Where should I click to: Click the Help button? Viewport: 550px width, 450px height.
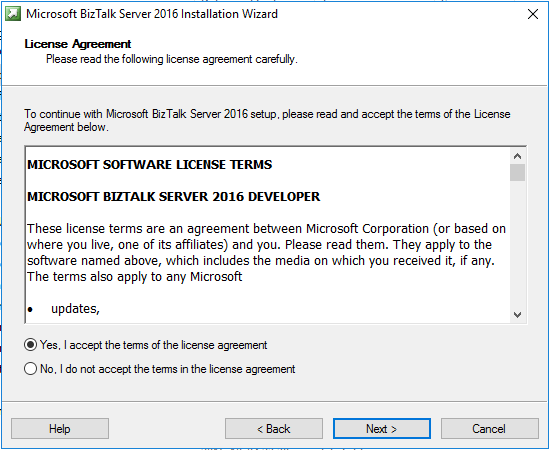(x=60, y=428)
